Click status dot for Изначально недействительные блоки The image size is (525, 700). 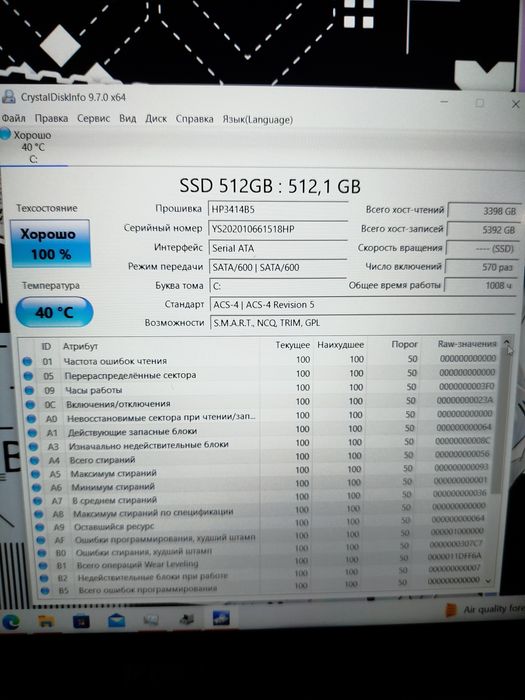point(33,446)
